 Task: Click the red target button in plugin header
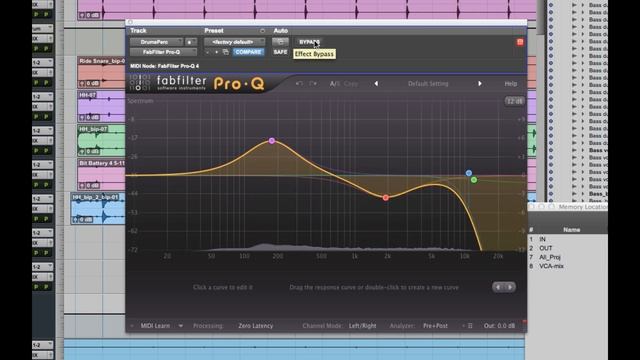click(520, 42)
